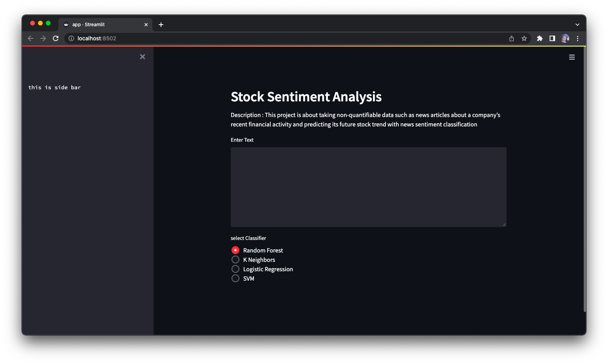This screenshot has width=608, height=364.
Task: Bookmark this page with star icon
Action: click(524, 38)
